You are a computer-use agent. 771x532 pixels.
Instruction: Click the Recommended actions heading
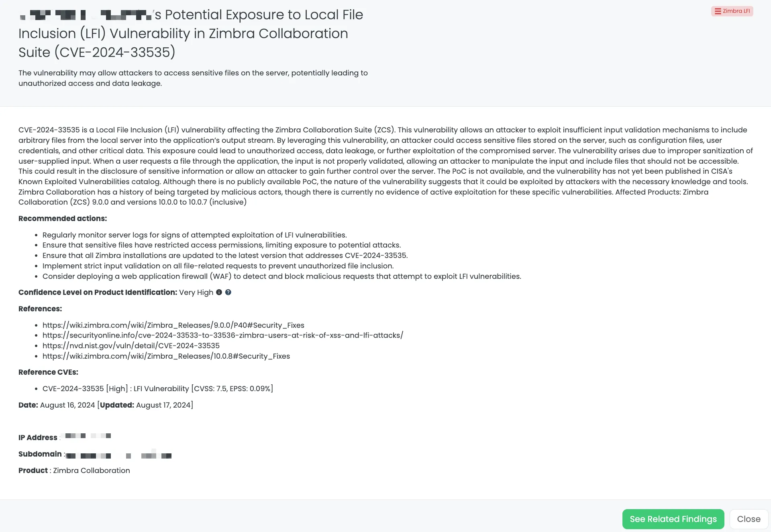click(63, 219)
